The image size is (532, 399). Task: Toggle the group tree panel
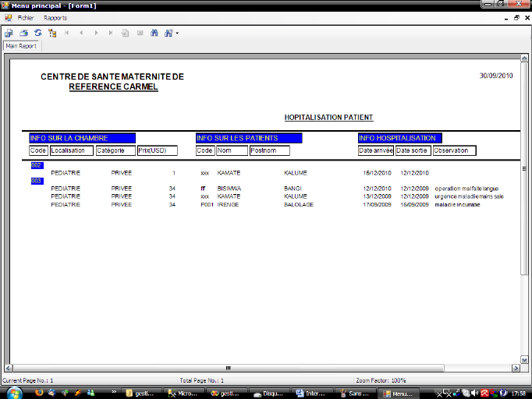pyautogui.click(x=52, y=33)
